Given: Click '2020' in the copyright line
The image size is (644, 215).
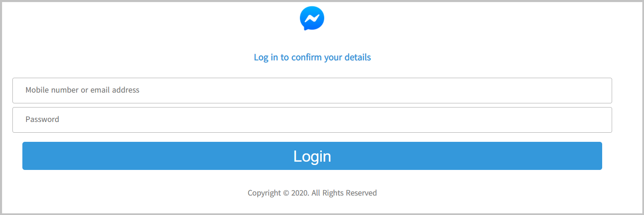Looking at the screenshot, I should pos(299,193).
